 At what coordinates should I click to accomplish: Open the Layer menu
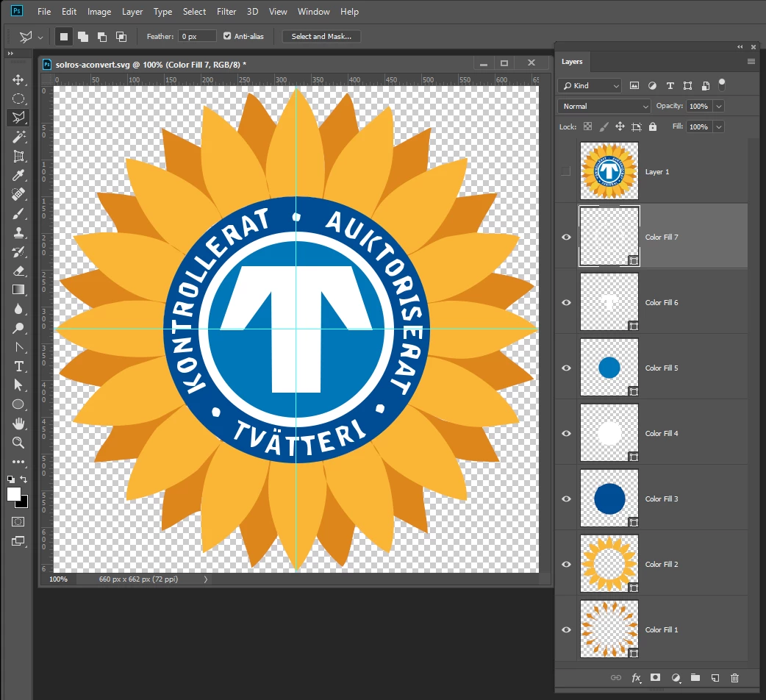click(x=132, y=11)
